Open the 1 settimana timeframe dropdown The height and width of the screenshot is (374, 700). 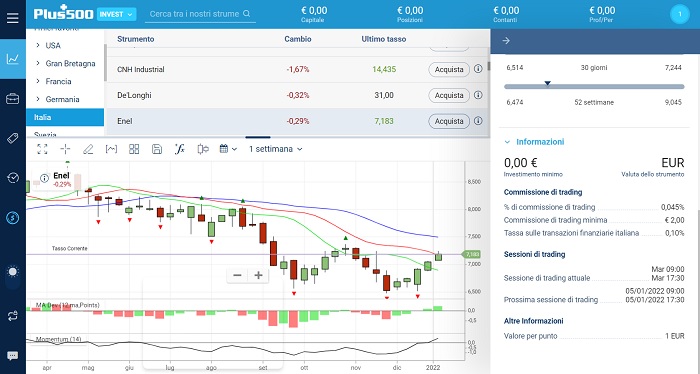click(275, 149)
